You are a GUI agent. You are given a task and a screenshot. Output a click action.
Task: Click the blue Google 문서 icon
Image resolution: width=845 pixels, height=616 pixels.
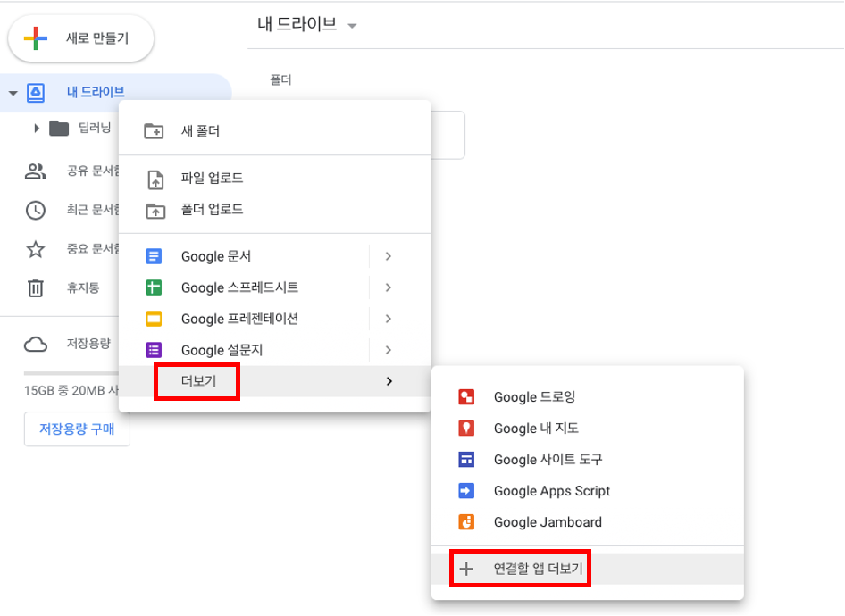[x=154, y=256]
